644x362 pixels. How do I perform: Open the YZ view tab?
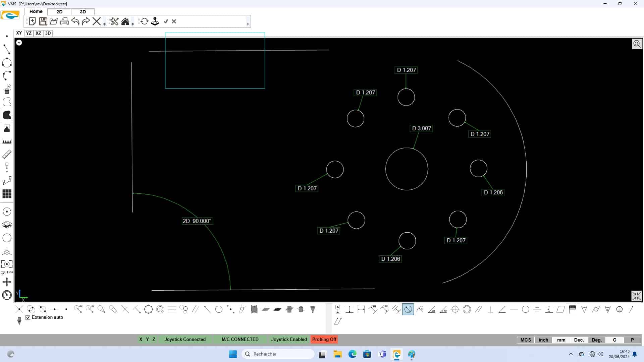pos(29,33)
